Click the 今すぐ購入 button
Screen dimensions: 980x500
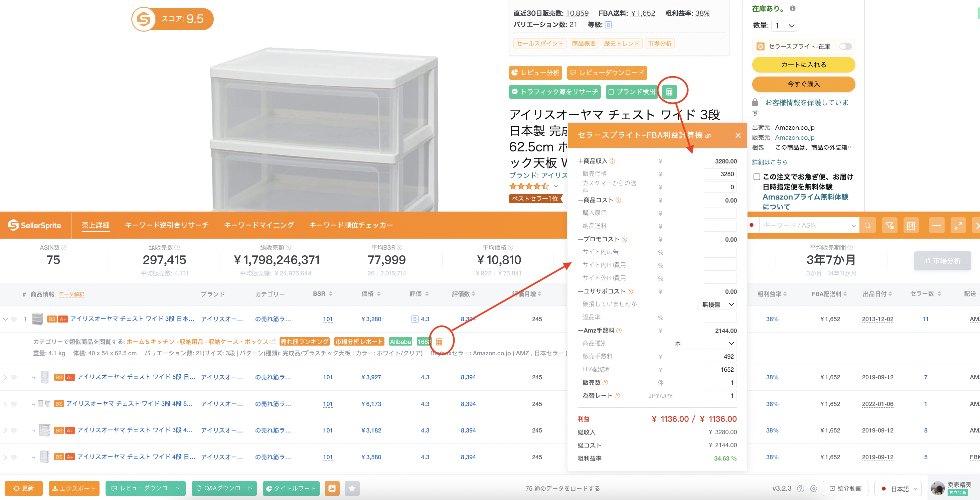804,84
